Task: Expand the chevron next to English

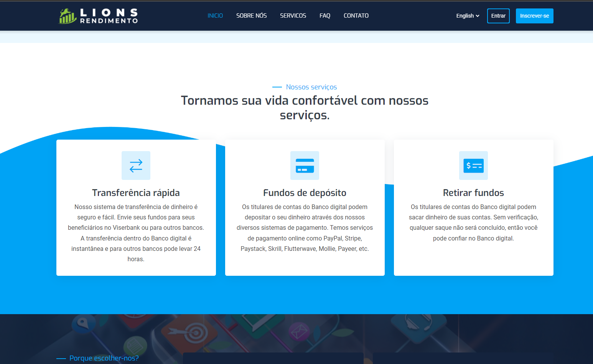Action: click(x=477, y=16)
